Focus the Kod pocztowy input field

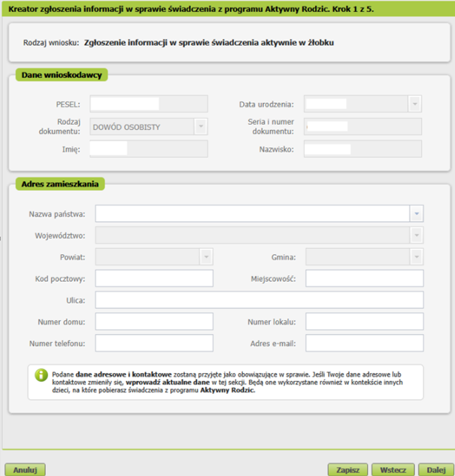click(154, 278)
